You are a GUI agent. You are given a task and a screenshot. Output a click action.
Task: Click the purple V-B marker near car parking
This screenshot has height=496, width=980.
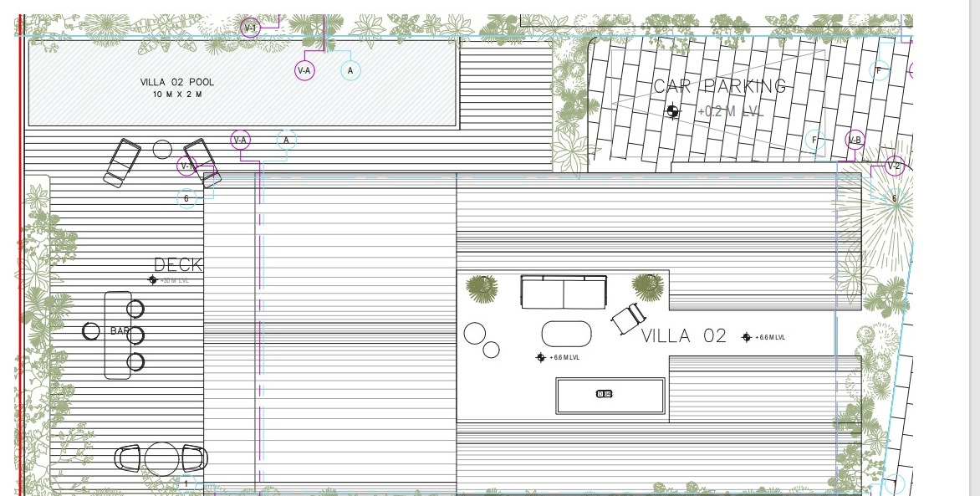tap(855, 140)
